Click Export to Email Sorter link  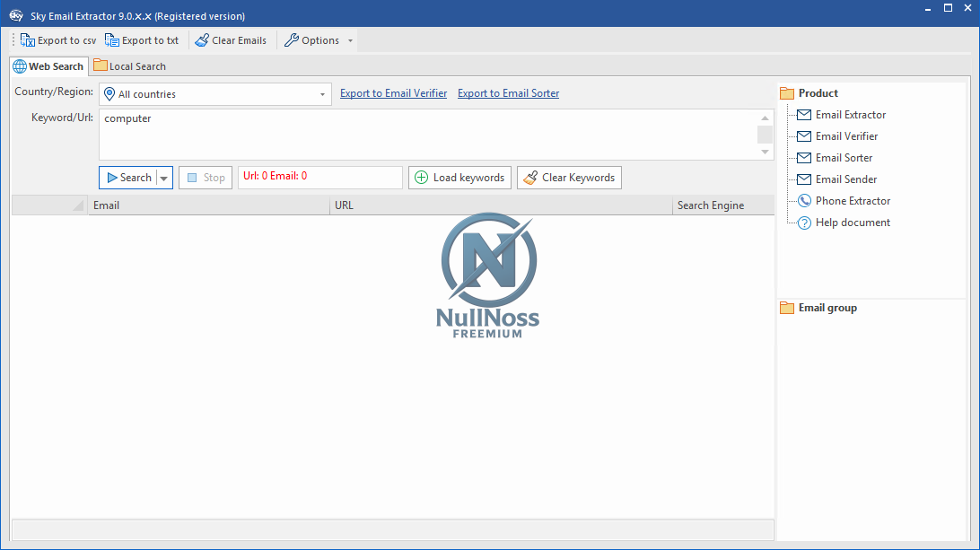508,92
